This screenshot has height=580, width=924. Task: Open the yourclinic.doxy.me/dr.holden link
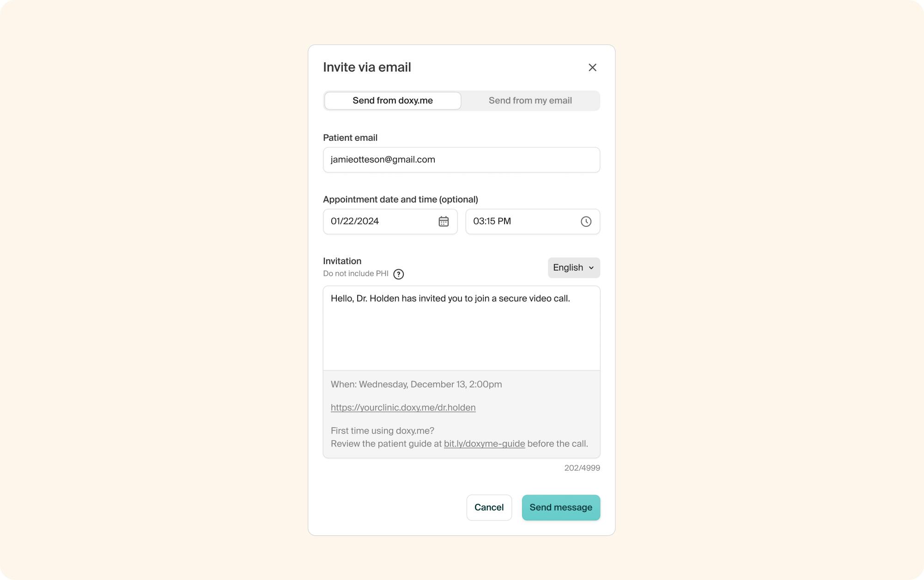pos(403,408)
